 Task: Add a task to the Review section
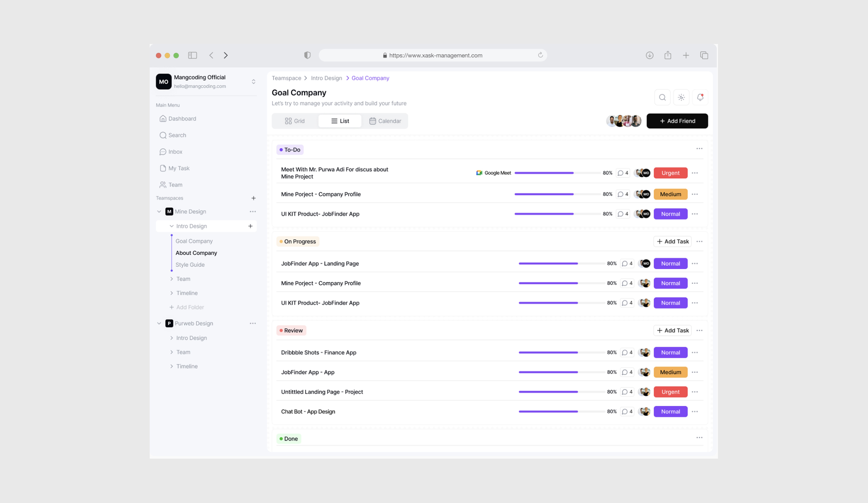click(672, 331)
